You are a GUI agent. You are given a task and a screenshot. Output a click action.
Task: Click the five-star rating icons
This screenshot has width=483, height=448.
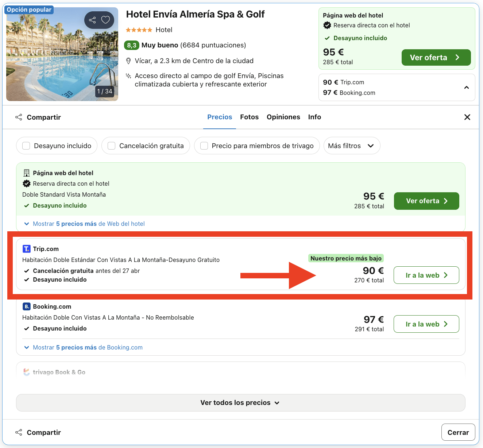point(139,30)
